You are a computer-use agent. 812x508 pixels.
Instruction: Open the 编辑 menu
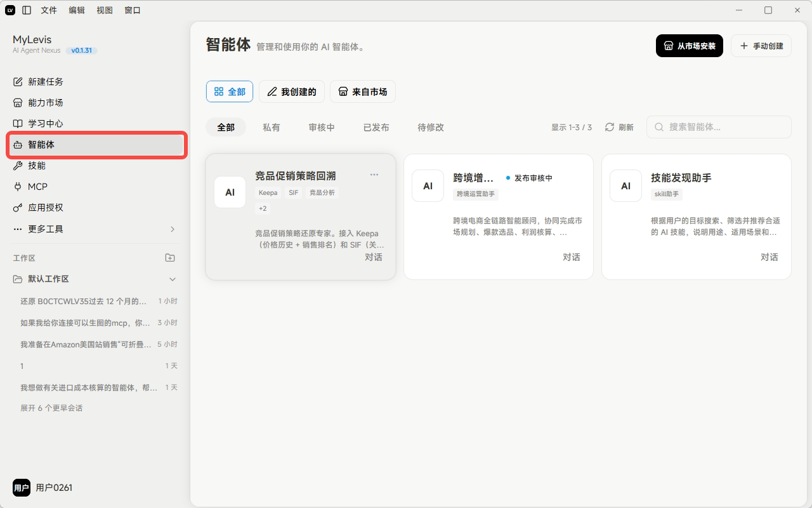[77, 10]
